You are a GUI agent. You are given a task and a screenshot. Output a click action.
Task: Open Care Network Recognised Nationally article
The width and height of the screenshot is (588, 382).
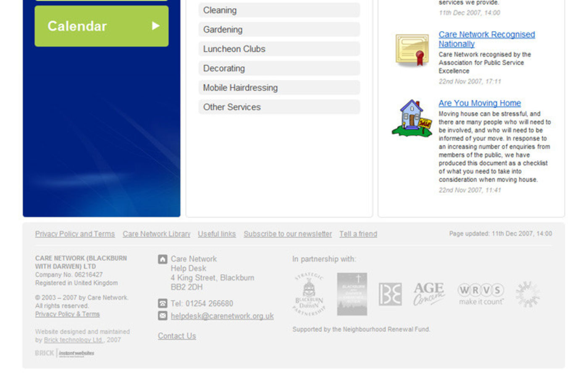click(x=486, y=39)
